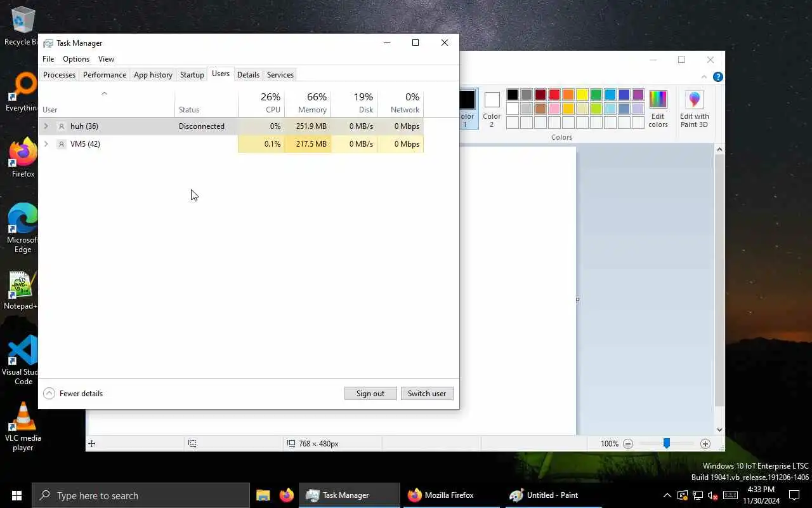
Task: Open the muted volume tray icon
Action: [712, 495]
